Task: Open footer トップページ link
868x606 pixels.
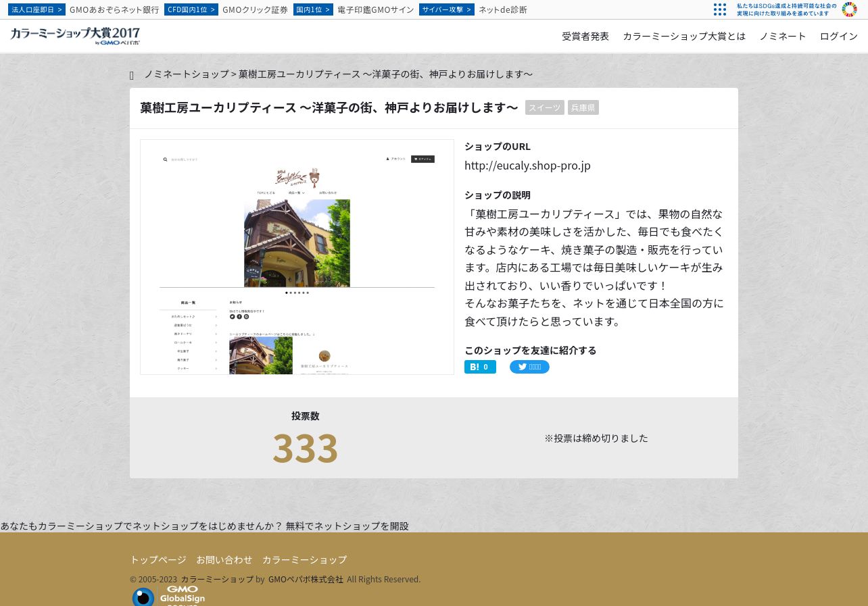Action: (x=158, y=559)
